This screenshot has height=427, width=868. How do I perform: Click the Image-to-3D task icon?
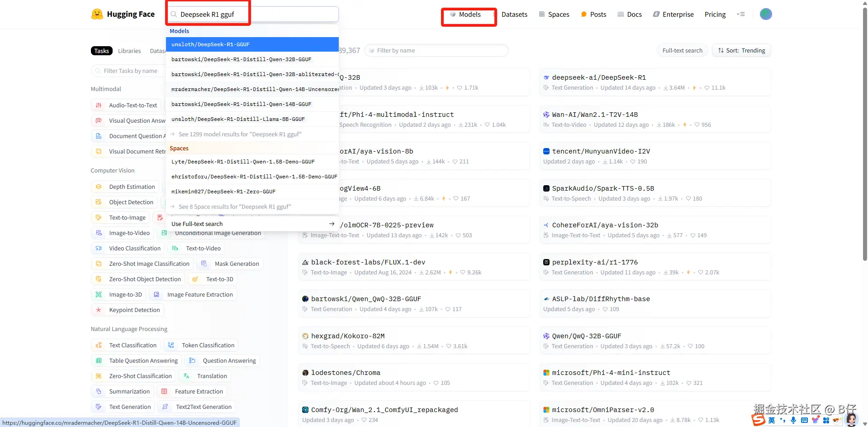click(99, 294)
